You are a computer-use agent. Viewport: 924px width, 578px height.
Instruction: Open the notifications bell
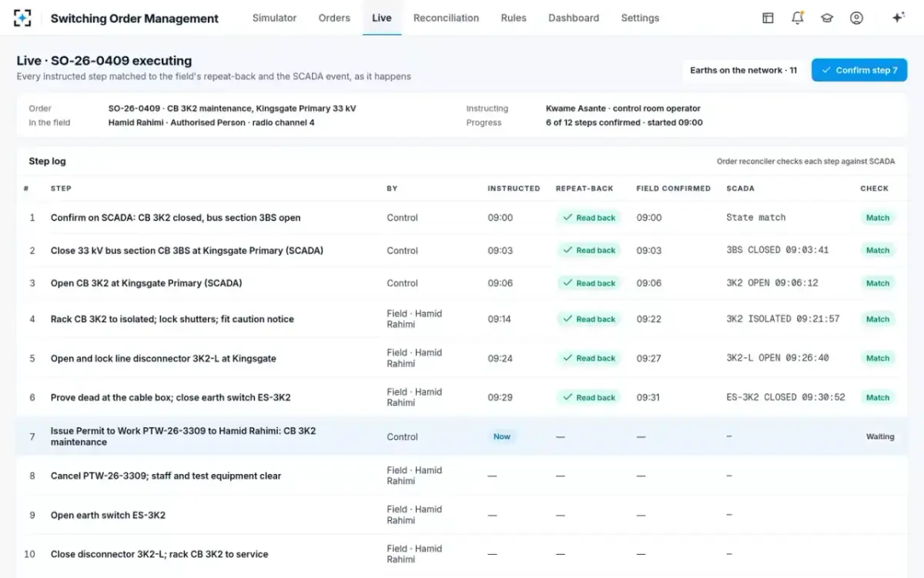pos(798,18)
